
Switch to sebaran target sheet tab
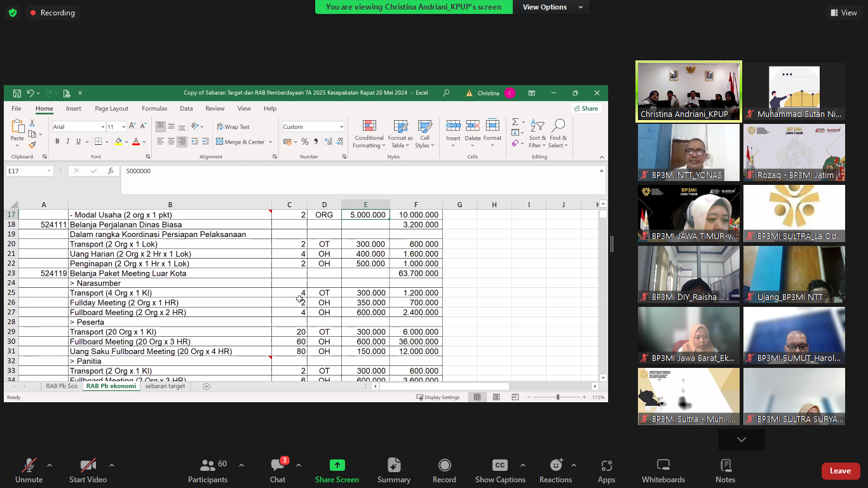(165, 386)
